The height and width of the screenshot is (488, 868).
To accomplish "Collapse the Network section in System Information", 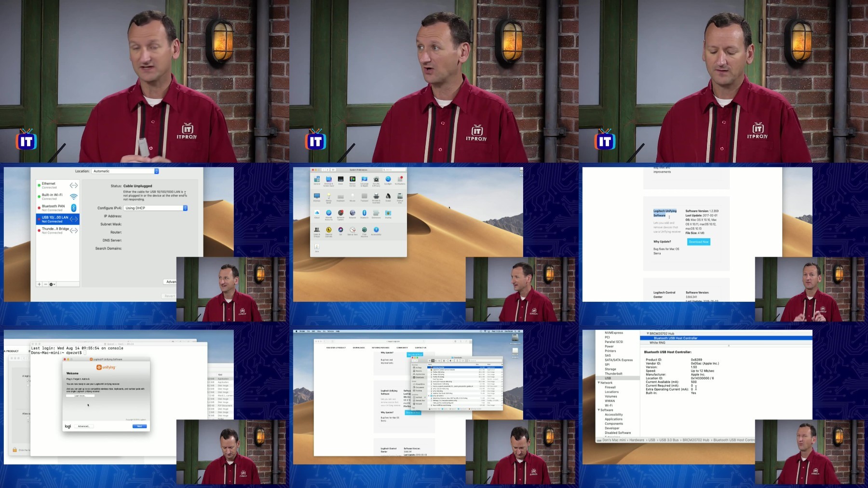I will [599, 383].
